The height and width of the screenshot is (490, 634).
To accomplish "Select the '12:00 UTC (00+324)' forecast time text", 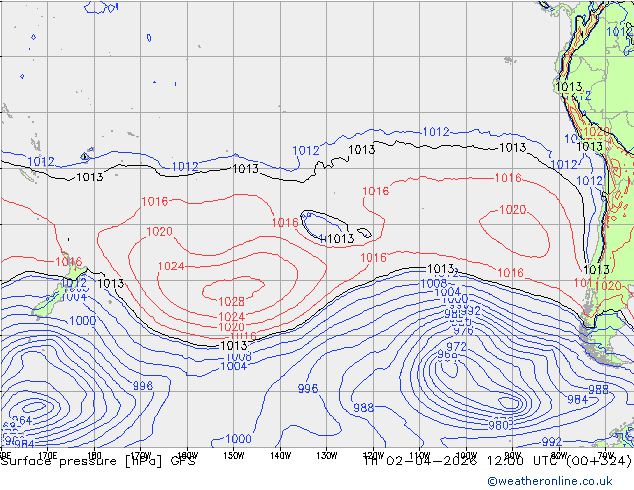I will point(559,461).
